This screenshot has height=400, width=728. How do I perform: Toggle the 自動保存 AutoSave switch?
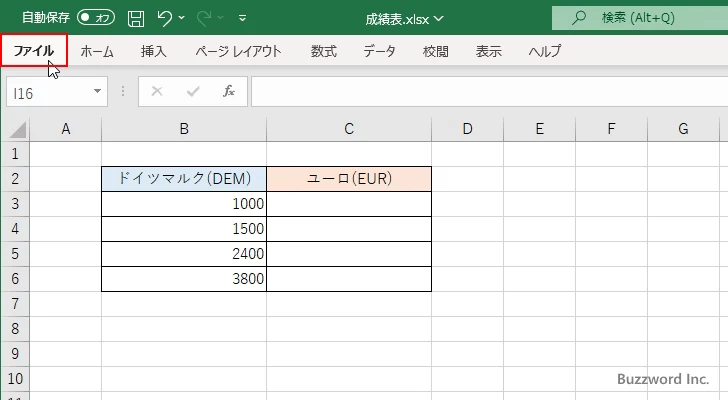[96, 18]
